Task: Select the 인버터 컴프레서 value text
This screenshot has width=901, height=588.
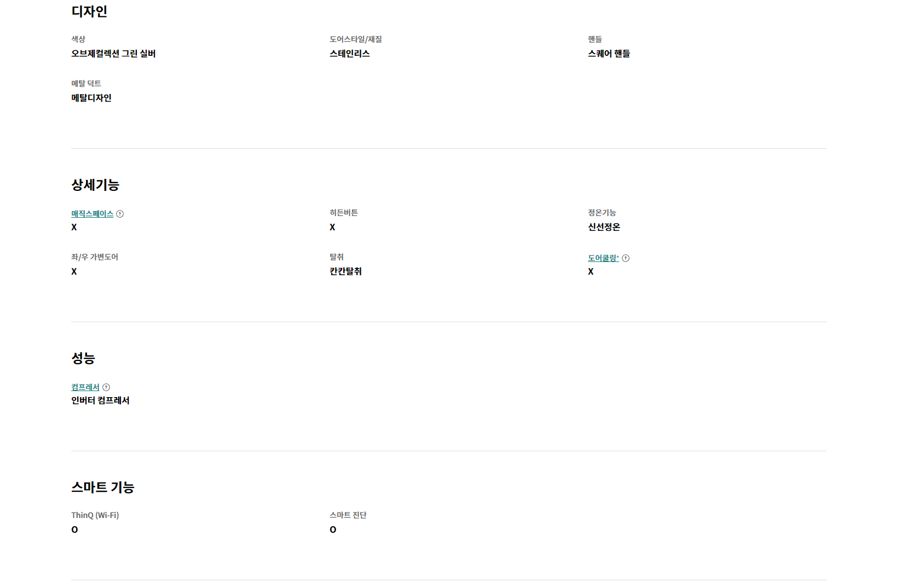Action: pyautogui.click(x=100, y=400)
